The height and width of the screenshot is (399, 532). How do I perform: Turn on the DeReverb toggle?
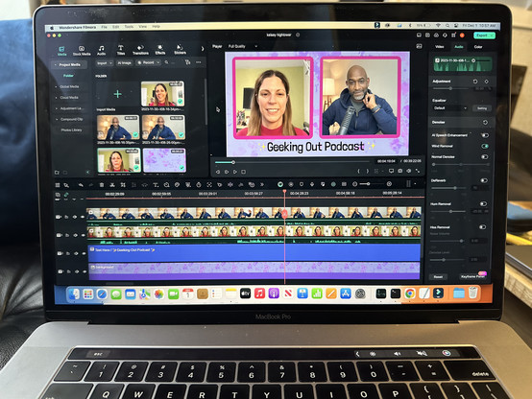click(x=484, y=180)
